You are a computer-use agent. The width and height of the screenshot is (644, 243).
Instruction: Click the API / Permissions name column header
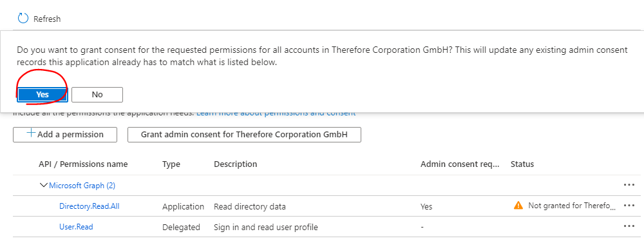83,164
